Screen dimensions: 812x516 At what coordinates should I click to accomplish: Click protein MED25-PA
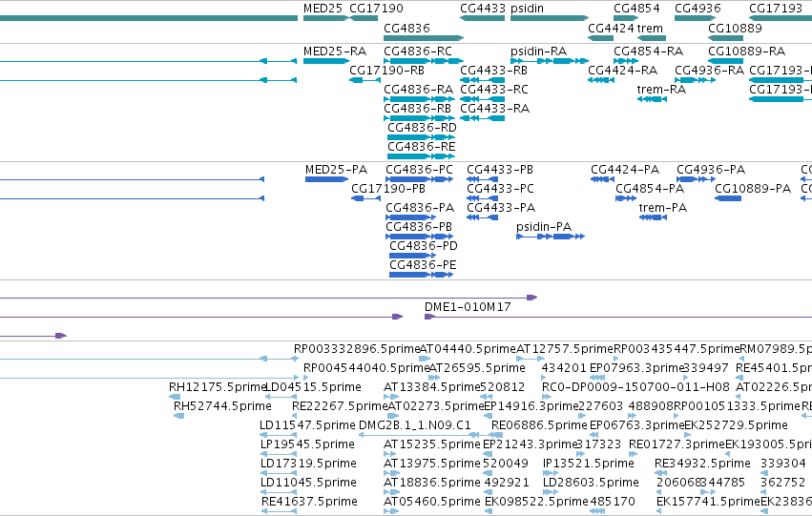tap(336, 170)
